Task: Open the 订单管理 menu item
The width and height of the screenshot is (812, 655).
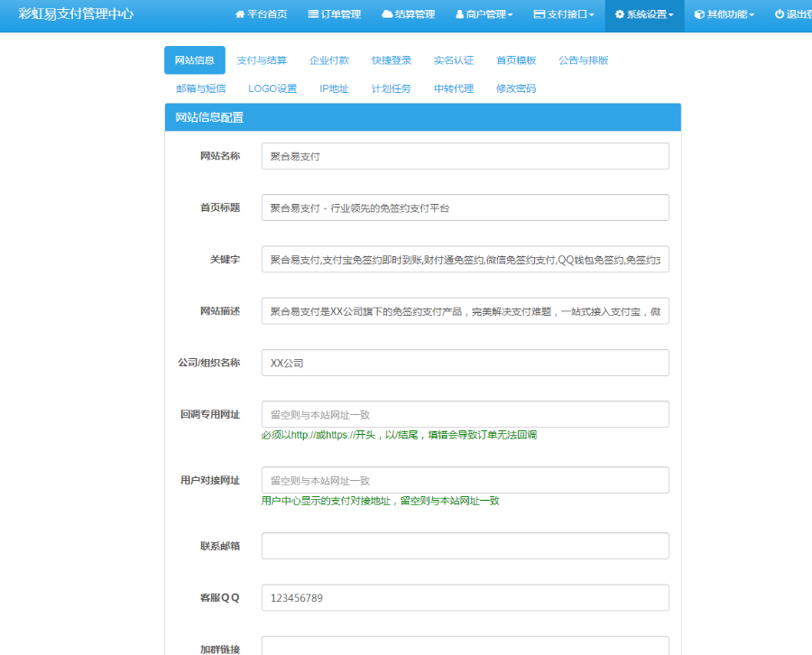Action: pos(335,14)
